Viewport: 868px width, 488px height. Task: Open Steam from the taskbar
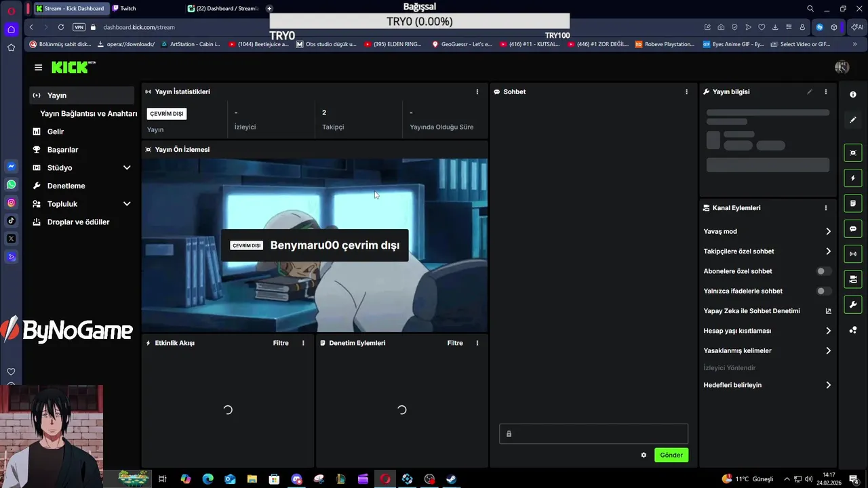pos(452,479)
